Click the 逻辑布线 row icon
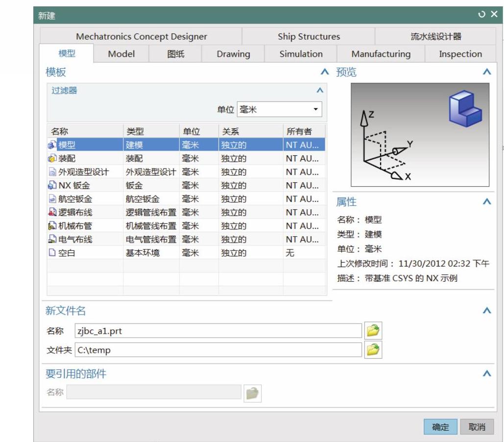Screen dimensions: 504x442 coord(52,212)
